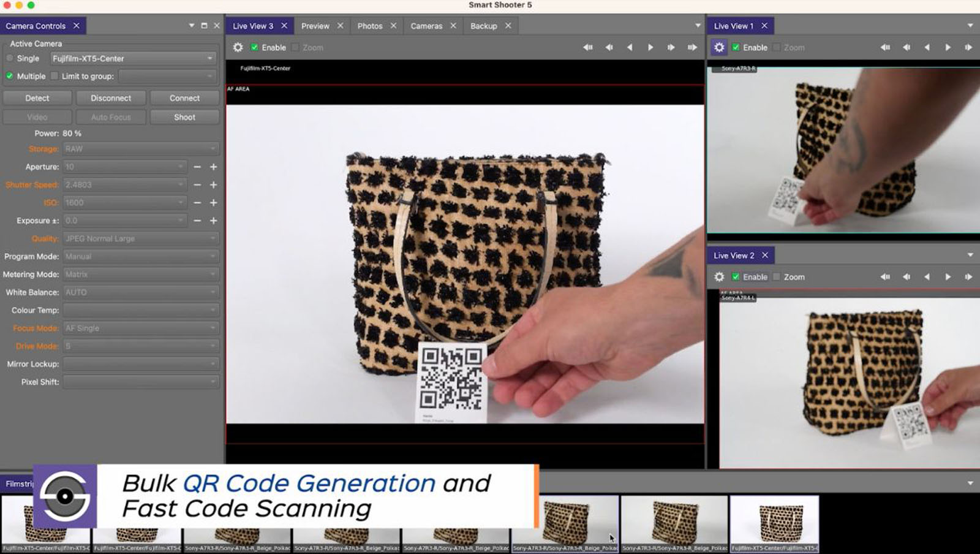Select the last filmstrip thumbnail
The height and width of the screenshot is (554, 980).
774,521
